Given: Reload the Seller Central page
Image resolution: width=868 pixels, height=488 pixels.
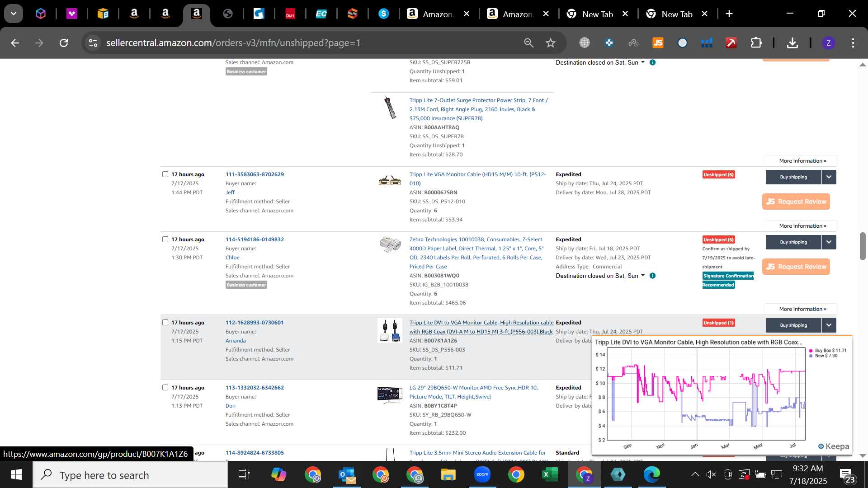Looking at the screenshot, I should [64, 43].
